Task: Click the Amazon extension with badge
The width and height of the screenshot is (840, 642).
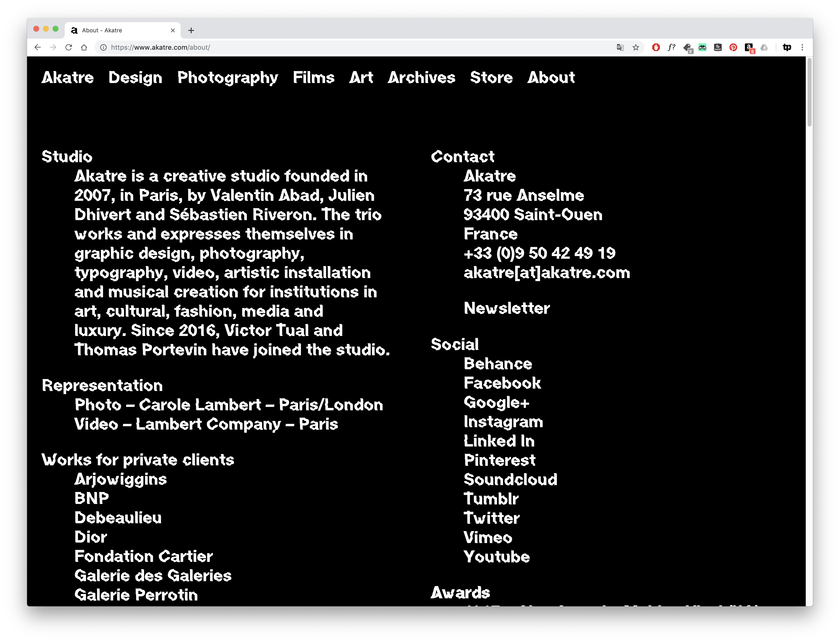Action: 749,47
